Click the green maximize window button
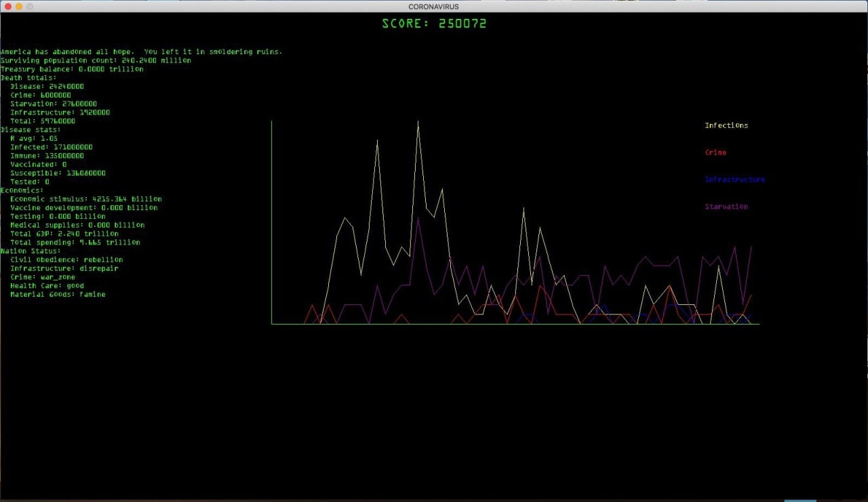The width and height of the screenshot is (868, 502). tap(30, 6)
